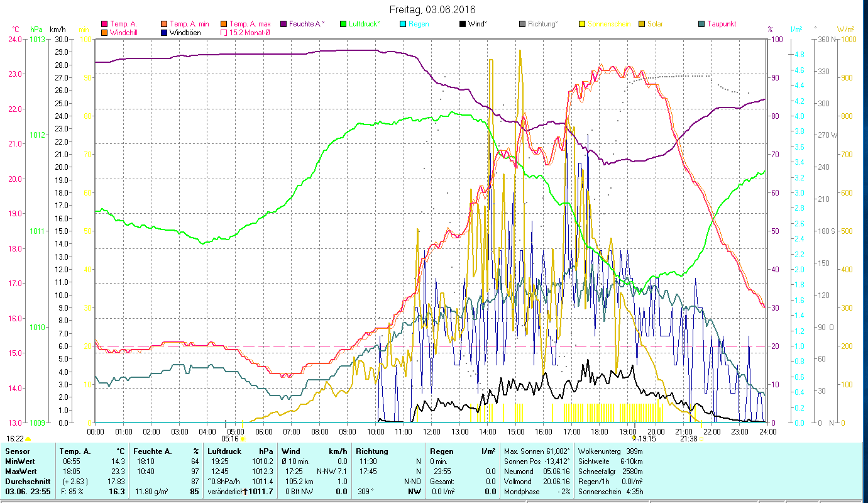The image size is (868, 503).
Task: Click the minimum temperature value '14.3'
Action: click(118, 462)
